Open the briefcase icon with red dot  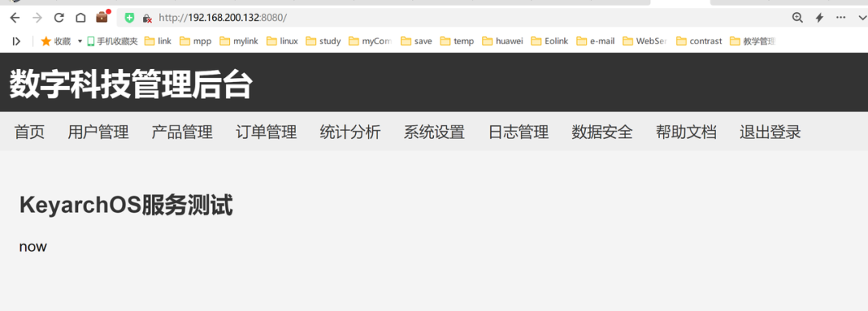103,17
